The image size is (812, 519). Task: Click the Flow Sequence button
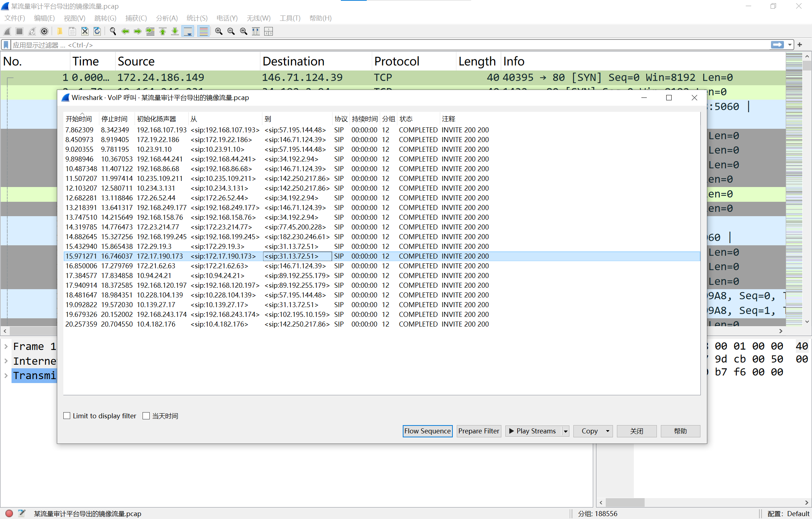pyautogui.click(x=427, y=431)
